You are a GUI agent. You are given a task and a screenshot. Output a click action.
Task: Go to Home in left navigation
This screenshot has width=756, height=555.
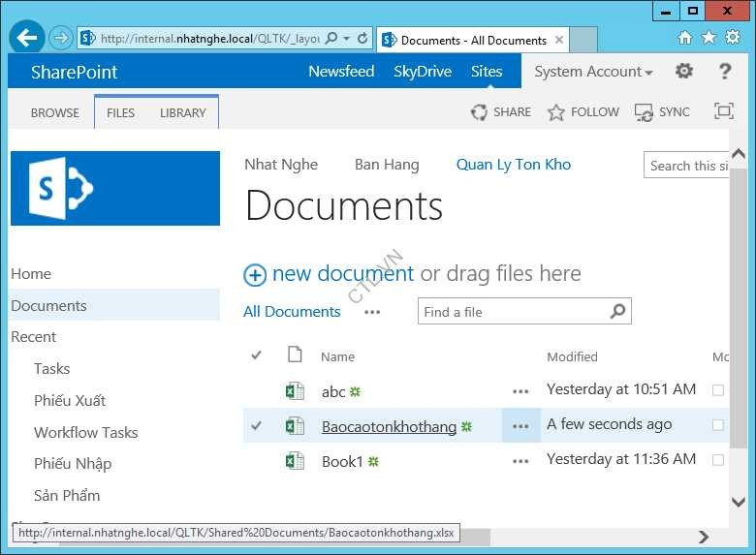31,274
